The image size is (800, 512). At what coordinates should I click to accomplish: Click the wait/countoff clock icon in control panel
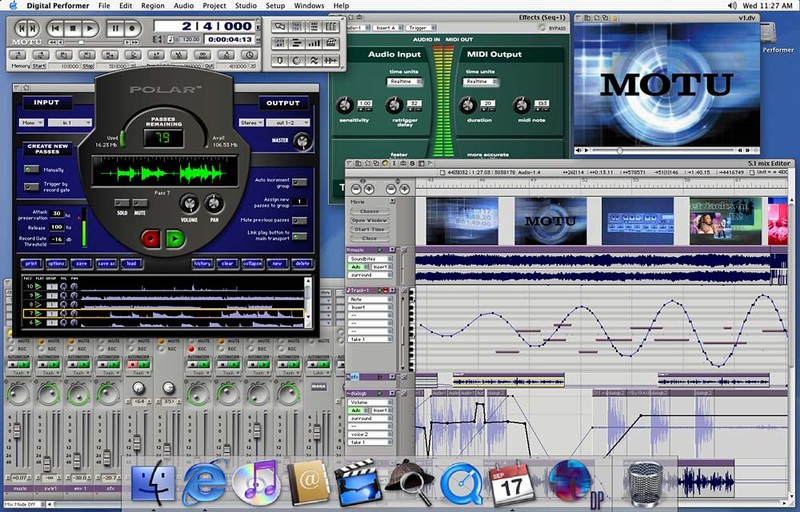point(249,55)
